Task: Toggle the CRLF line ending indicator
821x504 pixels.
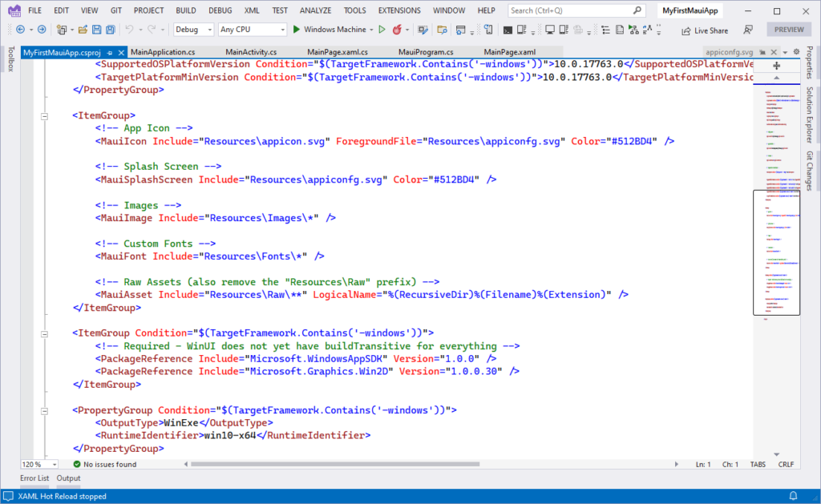Action: (x=786, y=464)
